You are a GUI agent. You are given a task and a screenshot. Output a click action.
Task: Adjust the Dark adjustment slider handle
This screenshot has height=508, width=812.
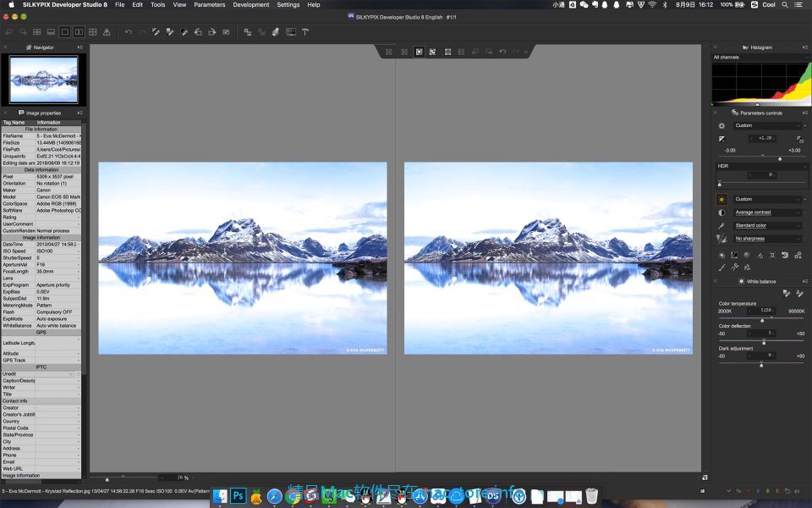click(761, 365)
